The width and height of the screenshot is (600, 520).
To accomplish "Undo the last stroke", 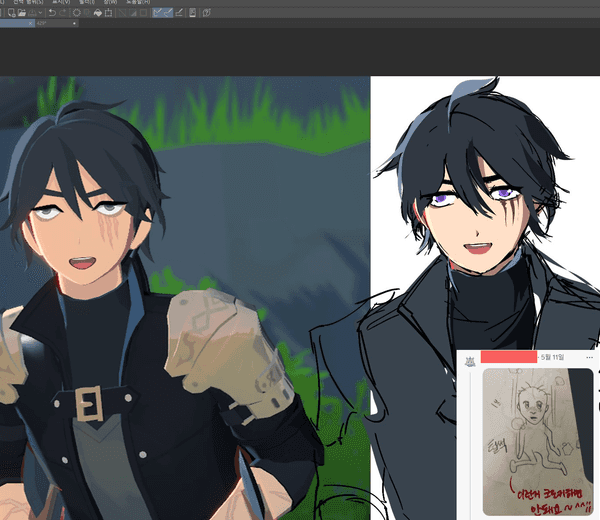I will [x=51, y=14].
